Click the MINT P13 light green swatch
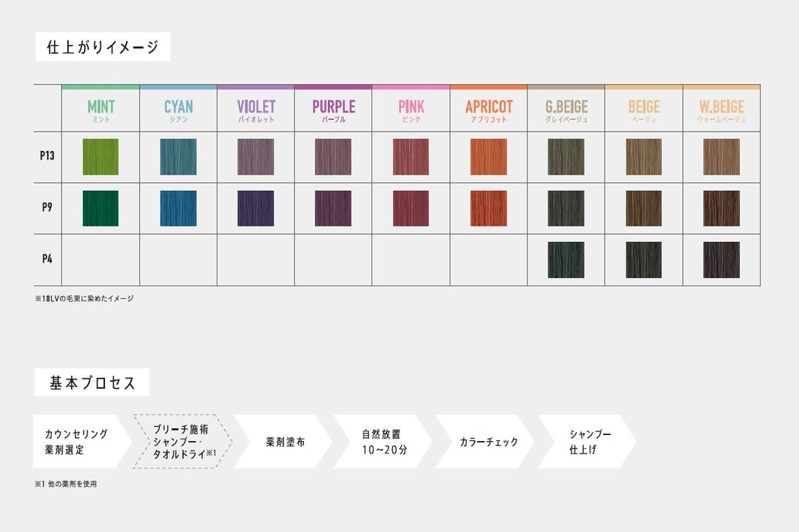The width and height of the screenshot is (799, 532). (x=101, y=157)
